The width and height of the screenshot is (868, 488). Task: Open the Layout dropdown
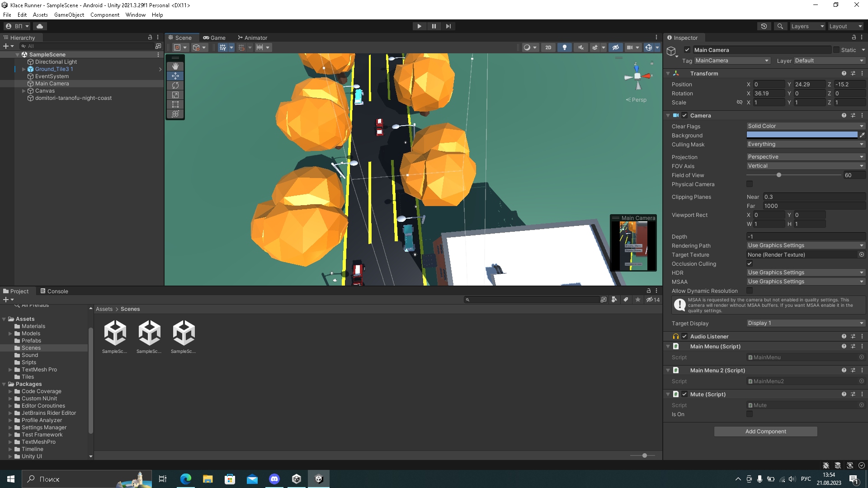pos(845,26)
